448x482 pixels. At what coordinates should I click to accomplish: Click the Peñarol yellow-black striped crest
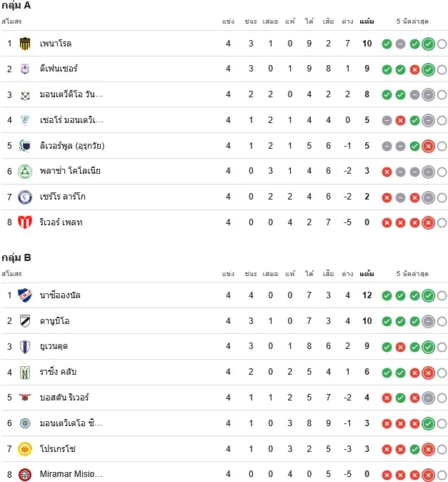25,44
